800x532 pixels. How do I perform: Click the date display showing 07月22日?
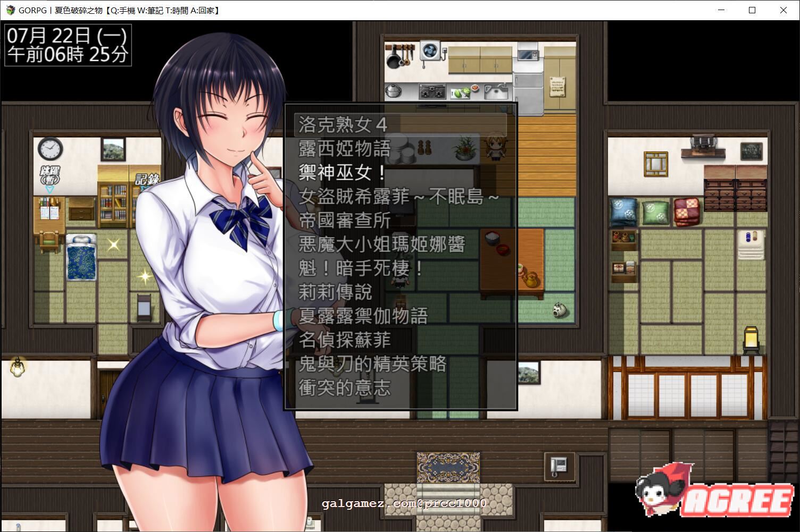(x=66, y=36)
